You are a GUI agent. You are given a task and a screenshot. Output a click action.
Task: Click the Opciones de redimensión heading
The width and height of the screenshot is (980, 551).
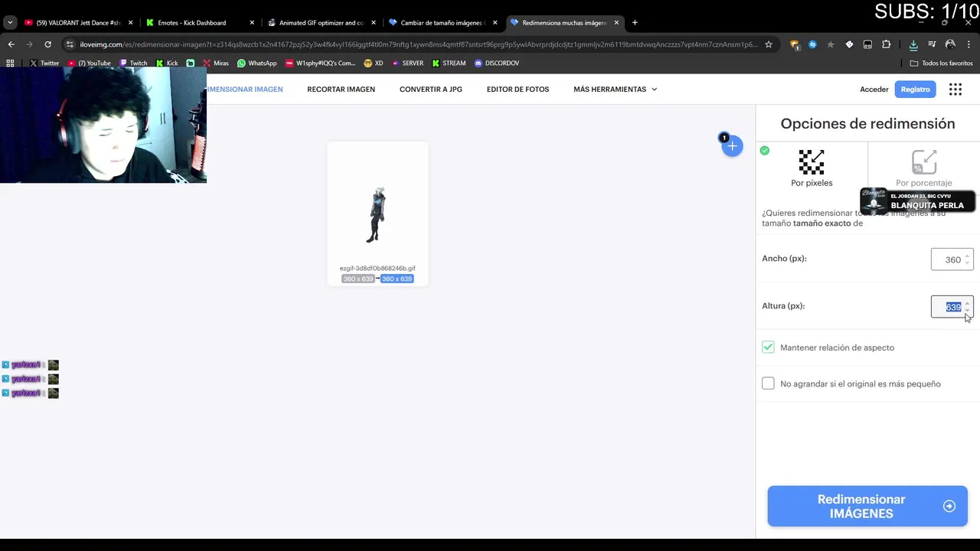pyautogui.click(x=867, y=124)
